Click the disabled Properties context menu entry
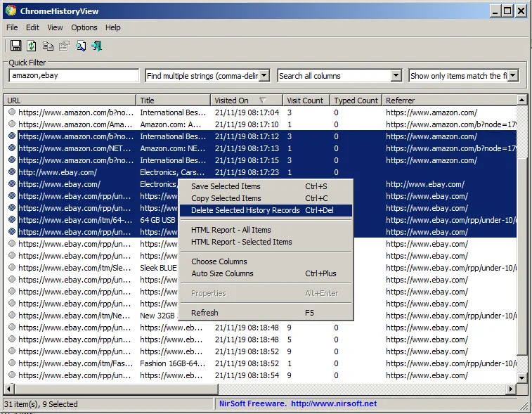 pos(266,293)
